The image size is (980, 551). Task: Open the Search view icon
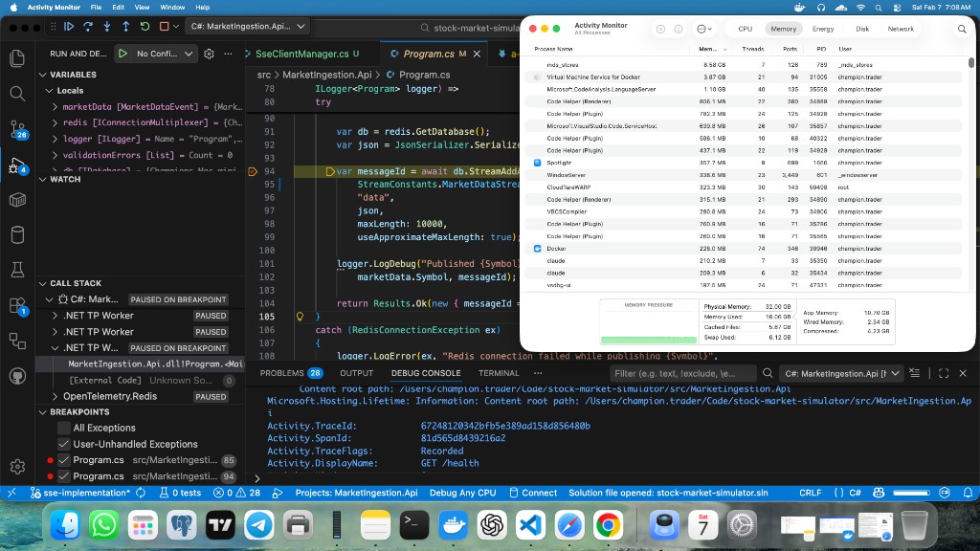click(x=17, y=95)
